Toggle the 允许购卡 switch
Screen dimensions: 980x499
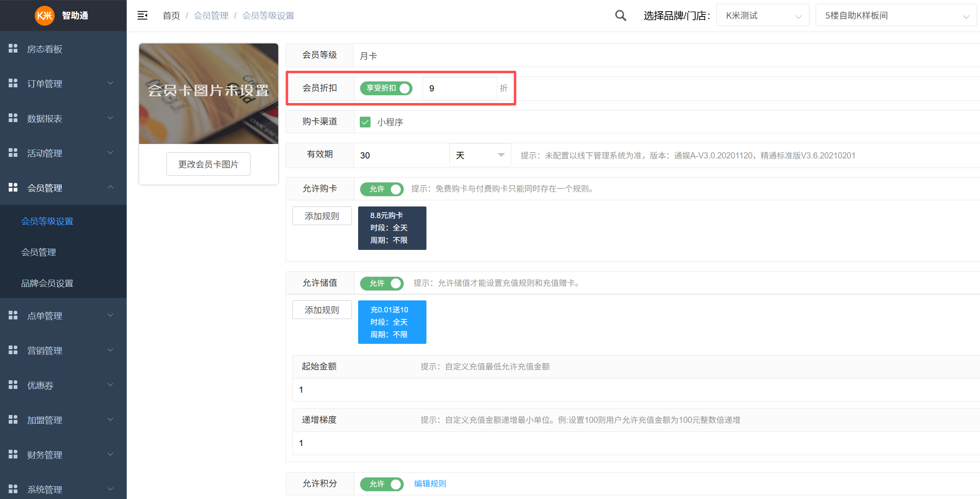pyautogui.click(x=382, y=189)
